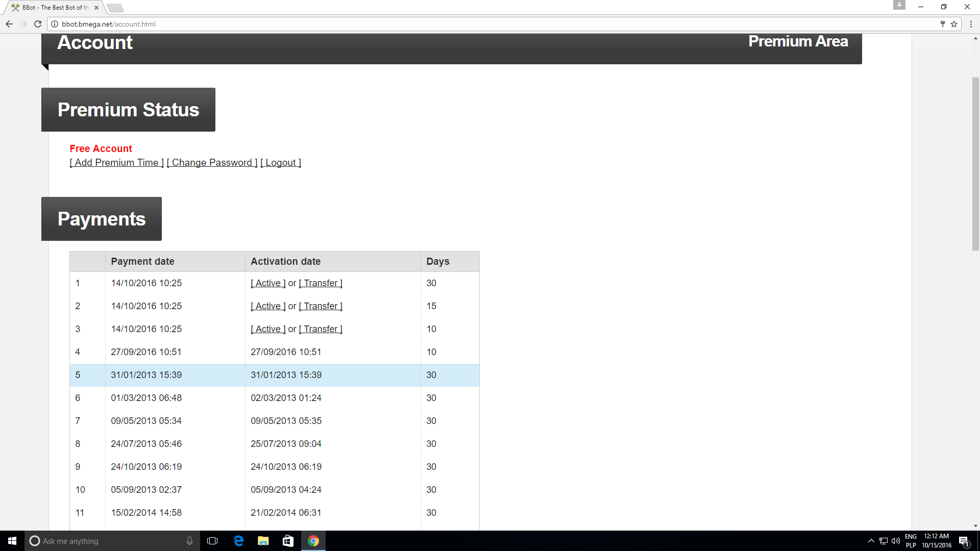Click Active link for payment 1
This screenshot has height=551, width=980.
point(268,283)
